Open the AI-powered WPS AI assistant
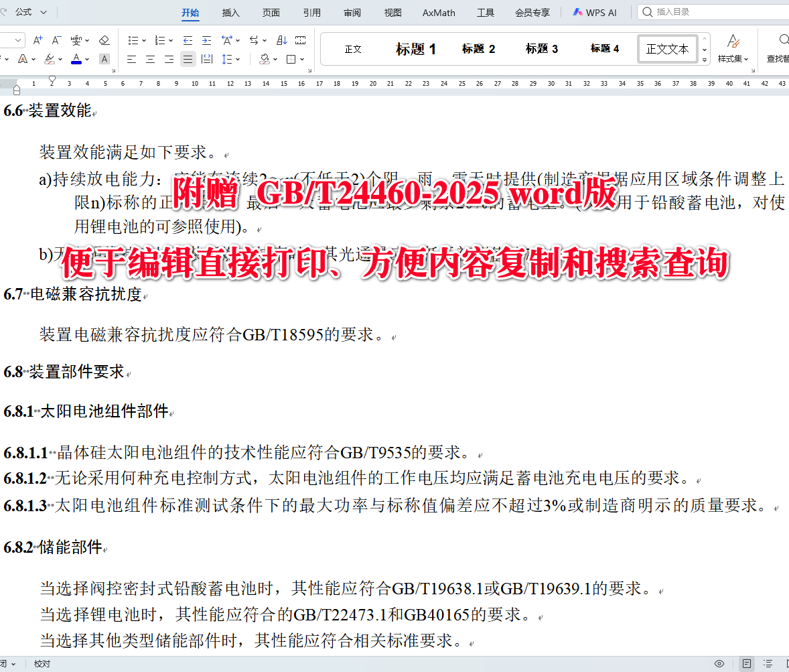The height and width of the screenshot is (672, 789). click(x=594, y=11)
